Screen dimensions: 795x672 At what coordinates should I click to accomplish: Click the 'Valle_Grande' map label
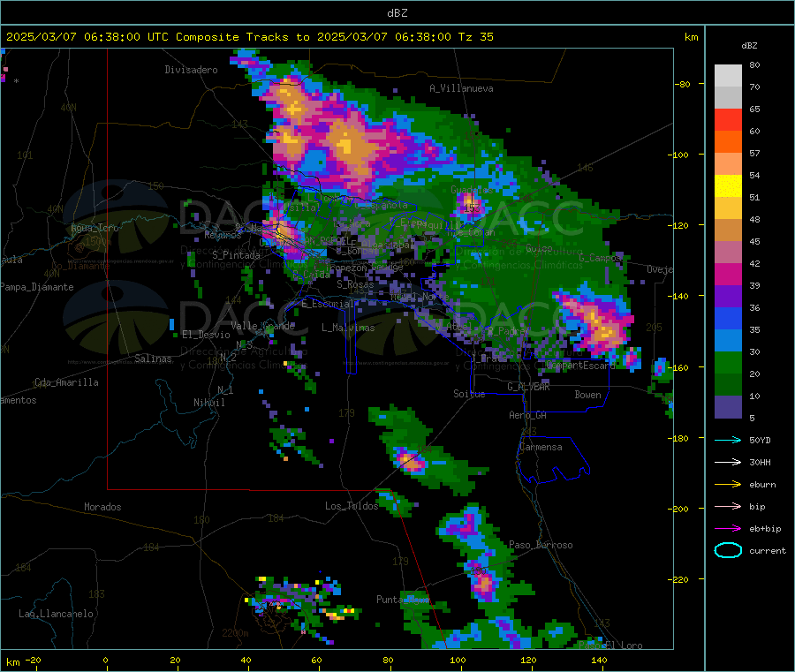pos(262,326)
